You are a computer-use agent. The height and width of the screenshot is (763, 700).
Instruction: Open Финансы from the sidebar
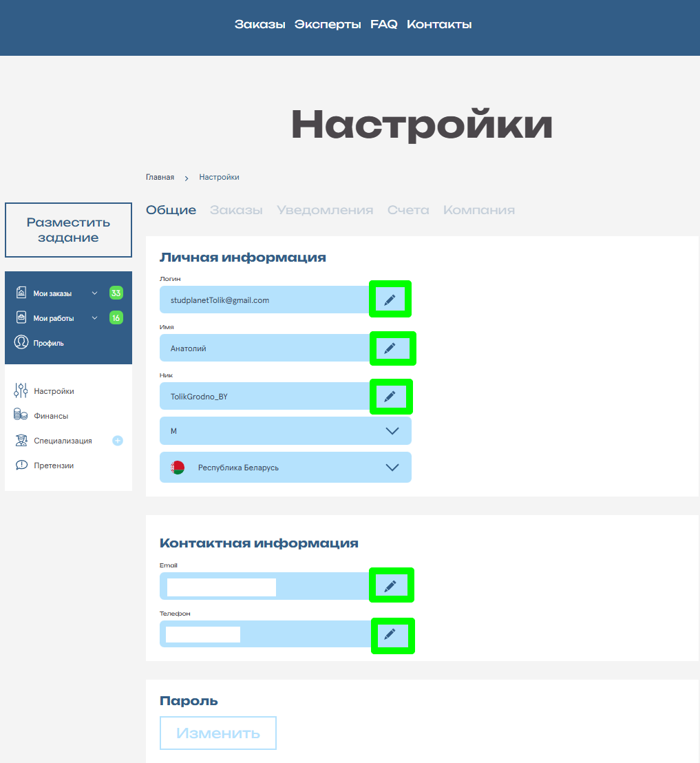[x=50, y=416]
